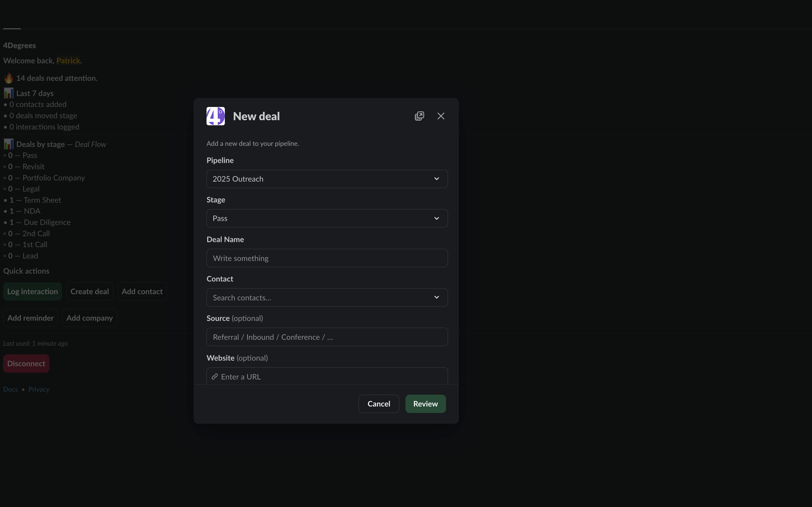Click the '14 deals need attention.' text

pyautogui.click(x=57, y=78)
